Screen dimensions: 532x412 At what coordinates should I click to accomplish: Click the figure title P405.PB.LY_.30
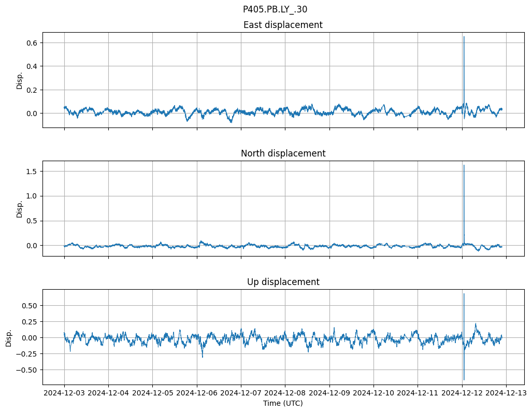275,9
